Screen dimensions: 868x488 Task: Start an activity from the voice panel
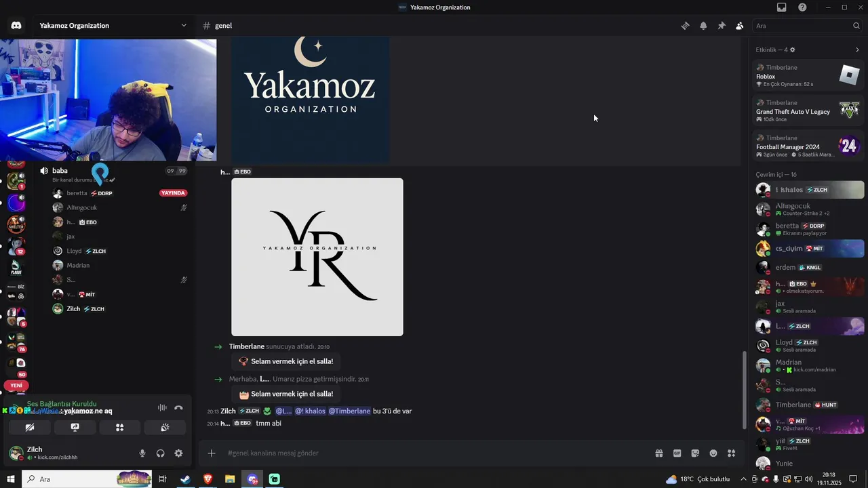(x=119, y=428)
